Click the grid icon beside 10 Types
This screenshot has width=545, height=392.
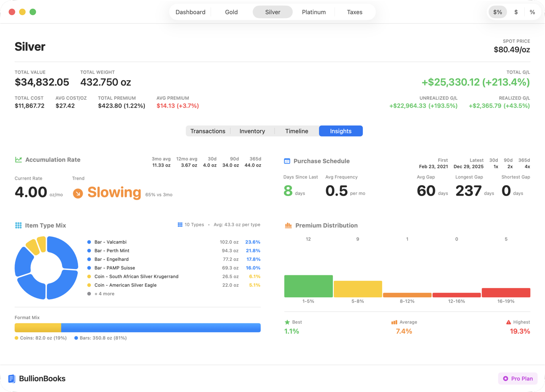(x=180, y=225)
